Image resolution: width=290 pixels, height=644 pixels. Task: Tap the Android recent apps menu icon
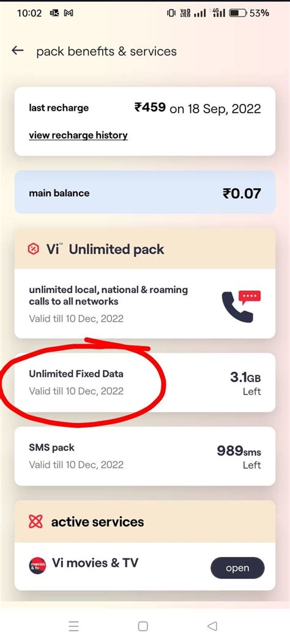[x=73, y=626]
